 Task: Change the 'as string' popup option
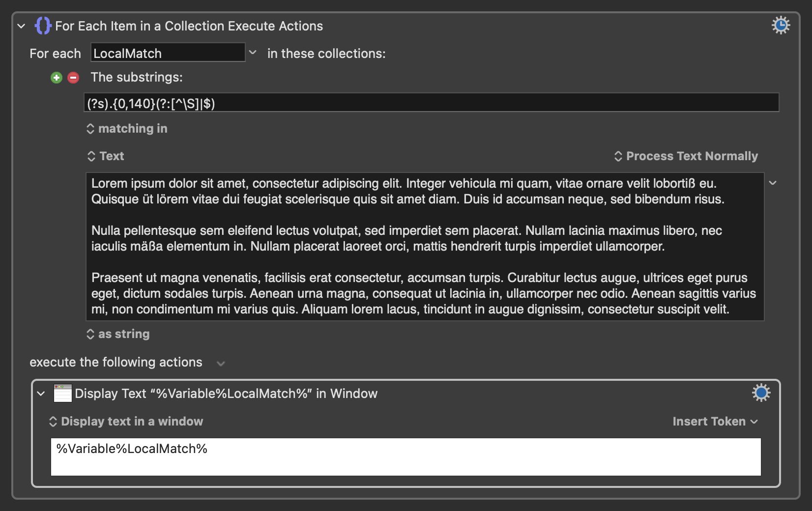click(x=118, y=334)
